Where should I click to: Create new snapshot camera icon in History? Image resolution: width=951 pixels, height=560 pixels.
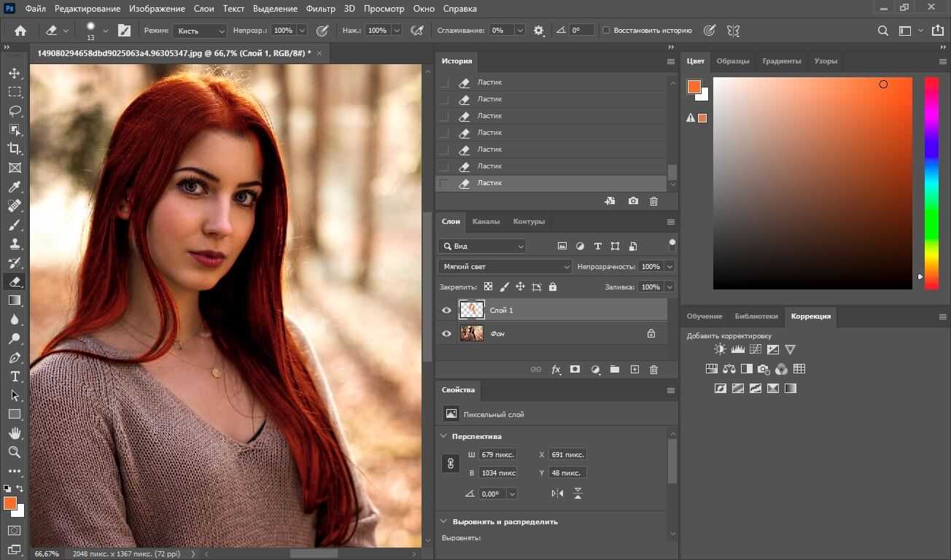click(633, 201)
